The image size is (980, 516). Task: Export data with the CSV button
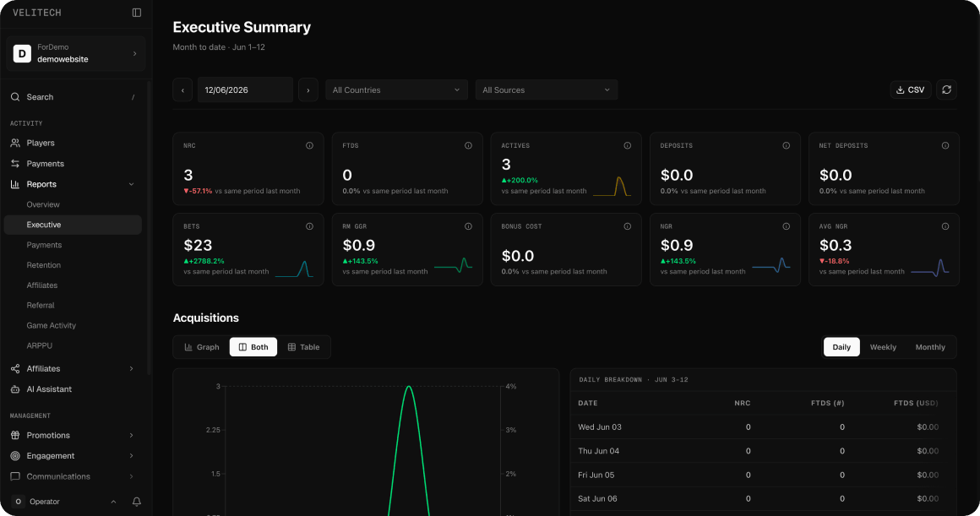(x=911, y=90)
